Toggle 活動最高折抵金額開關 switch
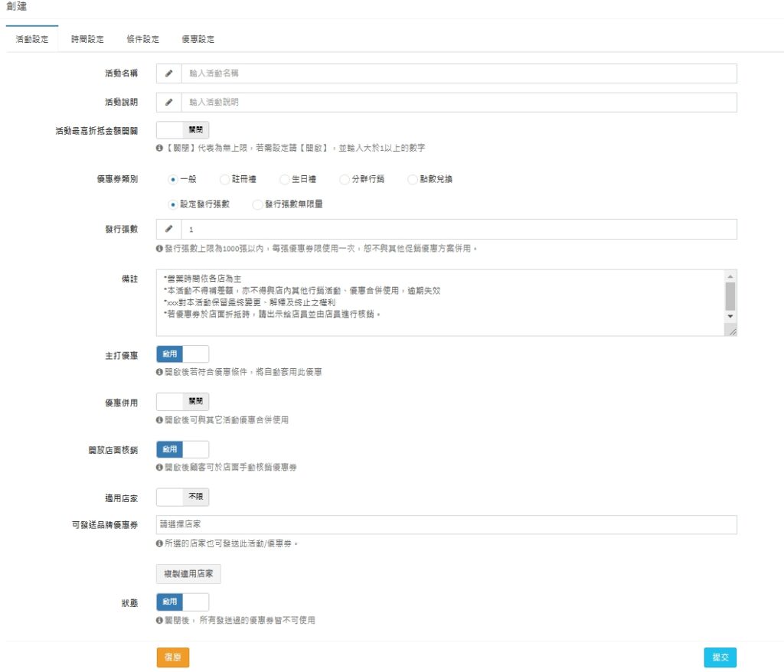The width and height of the screenshot is (784, 672). click(x=182, y=130)
